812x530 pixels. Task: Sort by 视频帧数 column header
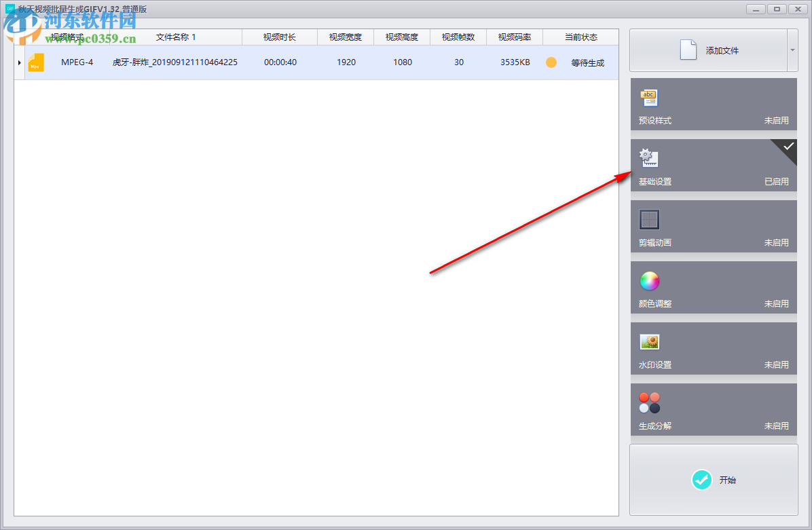click(x=458, y=37)
